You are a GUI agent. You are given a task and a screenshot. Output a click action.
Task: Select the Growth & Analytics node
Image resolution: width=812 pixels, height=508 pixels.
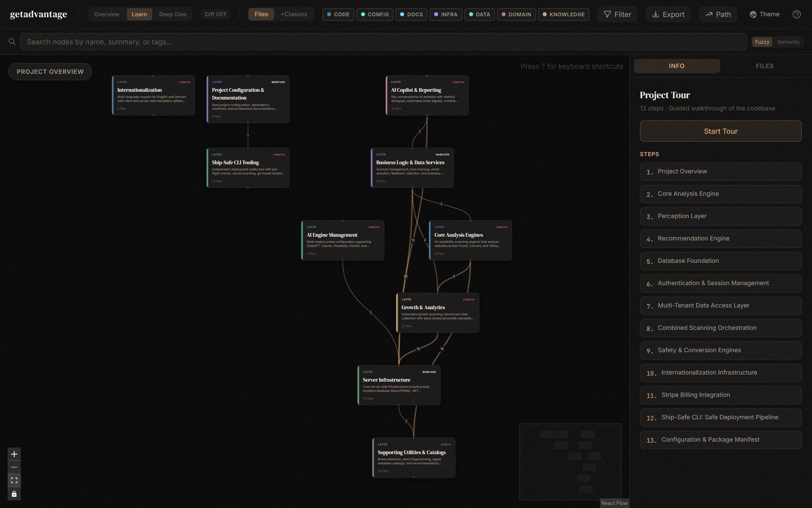click(437, 313)
